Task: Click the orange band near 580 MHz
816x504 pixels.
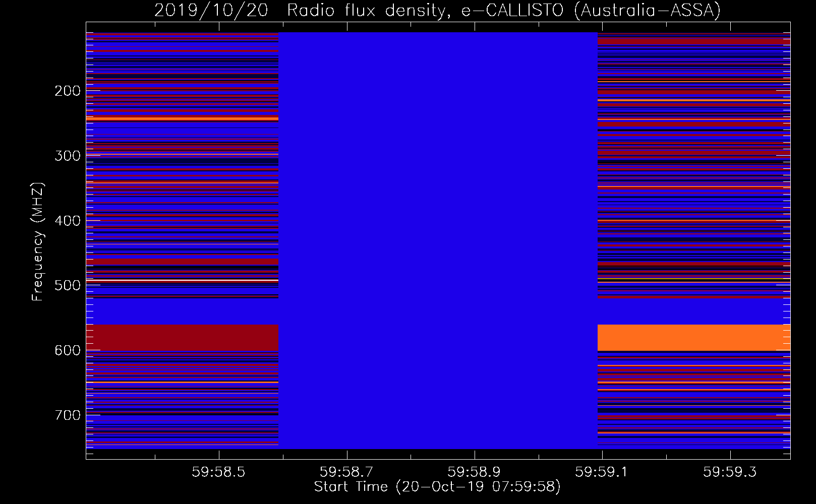Action: tap(694, 338)
